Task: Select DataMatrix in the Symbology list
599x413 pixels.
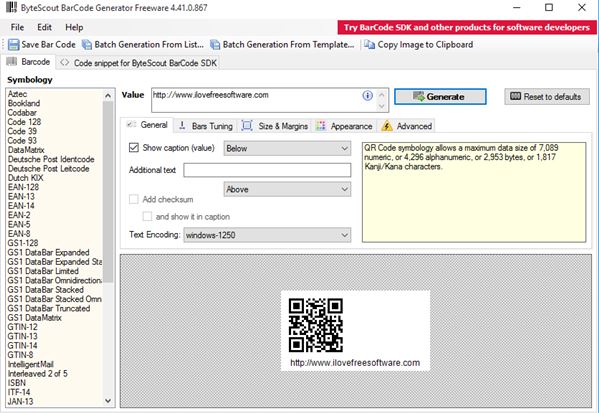Action: click(26, 150)
